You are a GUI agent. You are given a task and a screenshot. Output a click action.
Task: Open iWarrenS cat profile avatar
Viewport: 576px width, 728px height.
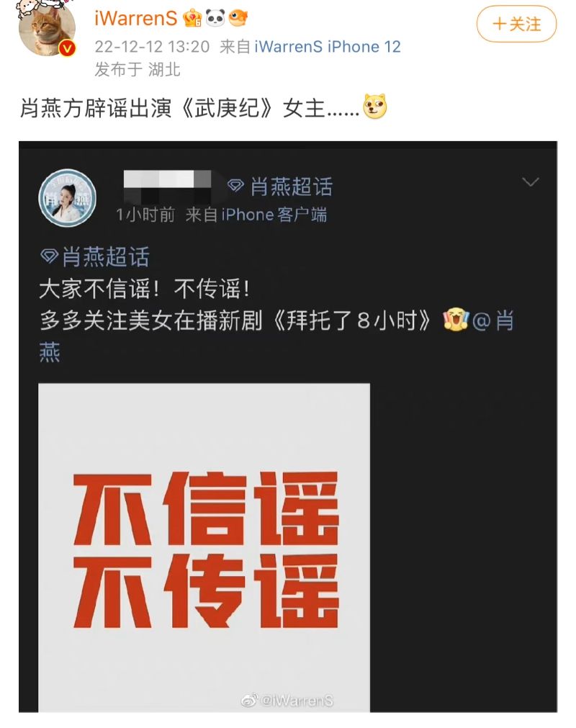46,28
